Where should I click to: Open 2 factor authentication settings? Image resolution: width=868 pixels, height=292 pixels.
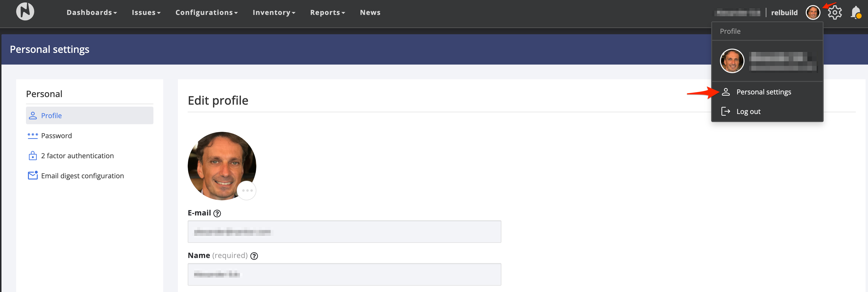click(x=77, y=156)
